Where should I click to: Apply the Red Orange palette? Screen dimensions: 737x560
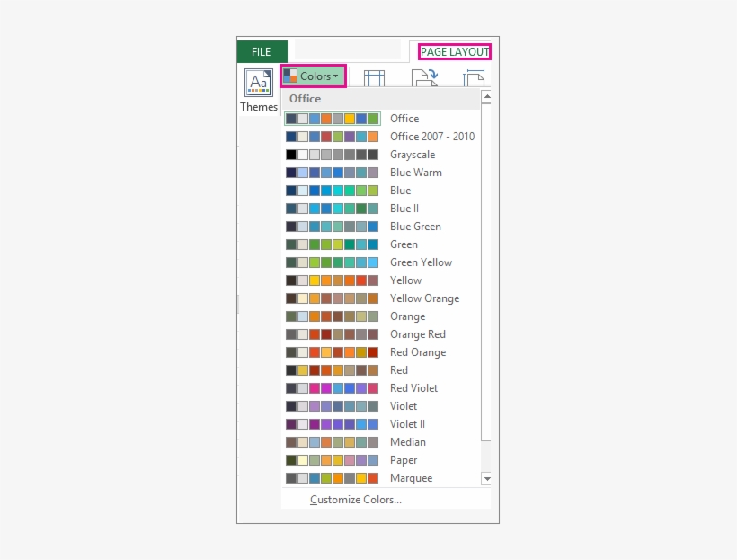click(x=382, y=352)
